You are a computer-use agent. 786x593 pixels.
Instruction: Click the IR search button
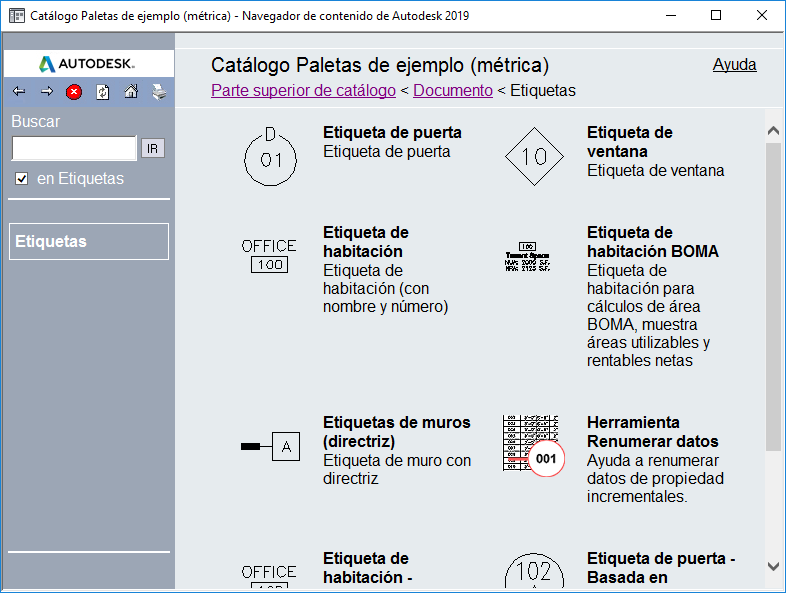(152, 148)
